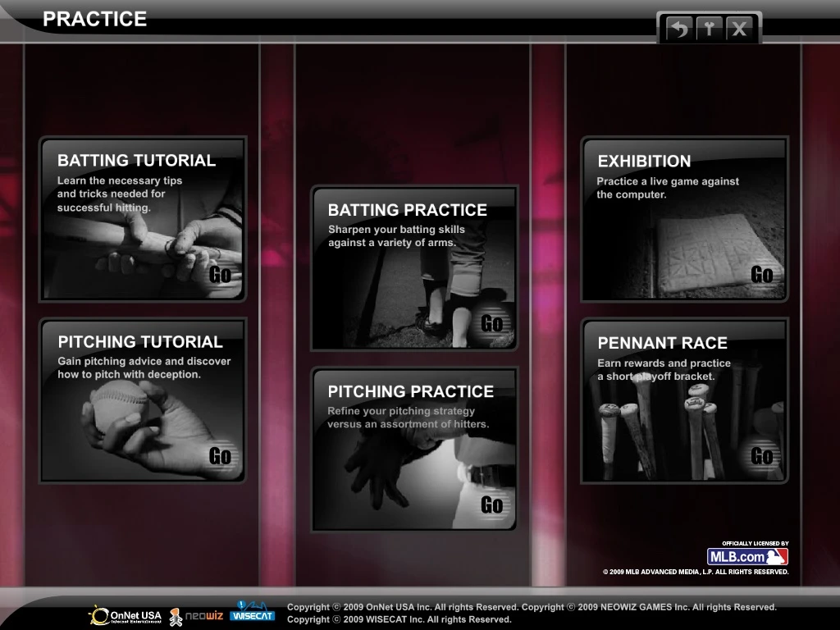
Task: Select the Exhibition title
Action: (x=645, y=161)
